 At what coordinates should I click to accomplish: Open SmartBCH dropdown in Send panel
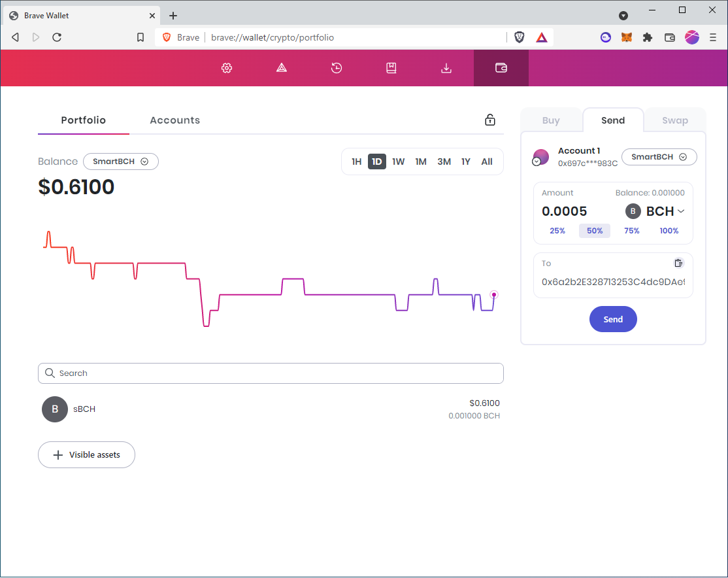(659, 157)
